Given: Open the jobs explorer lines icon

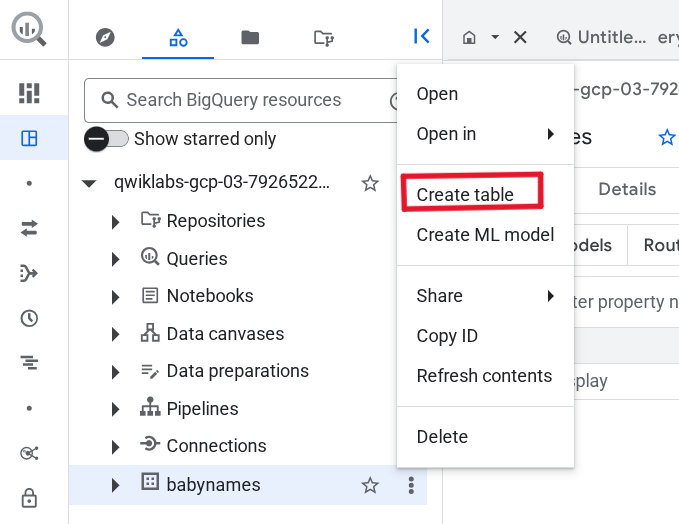Looking at the screenshot, I should coord(29,362).
